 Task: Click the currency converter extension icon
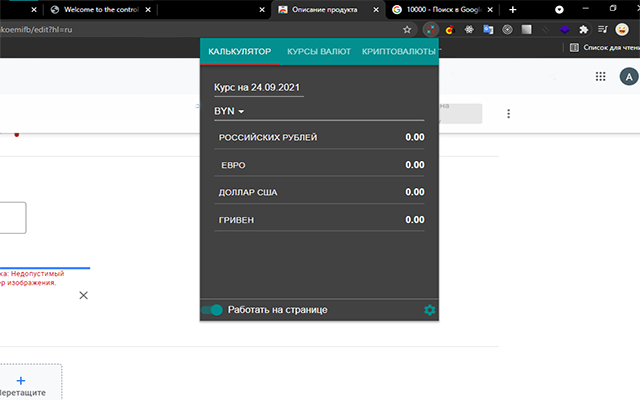click(430, 29)
